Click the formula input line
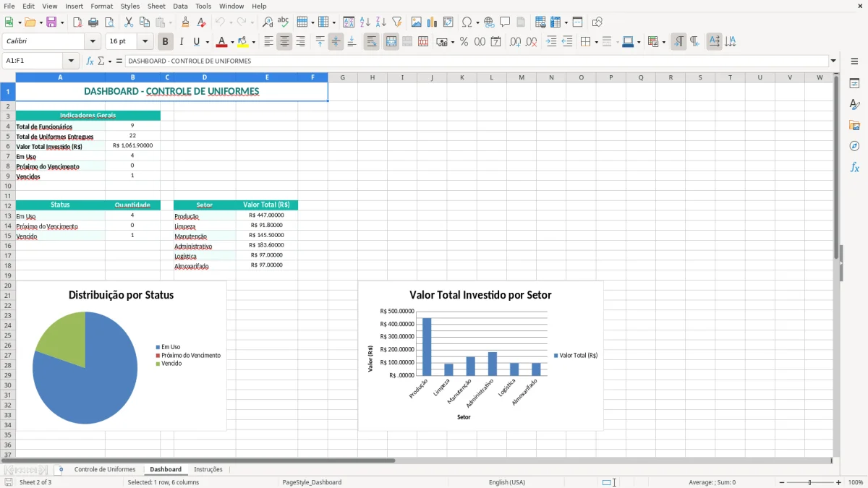The image size is (868, 488). pyautogui.click(x=477, y=61)
